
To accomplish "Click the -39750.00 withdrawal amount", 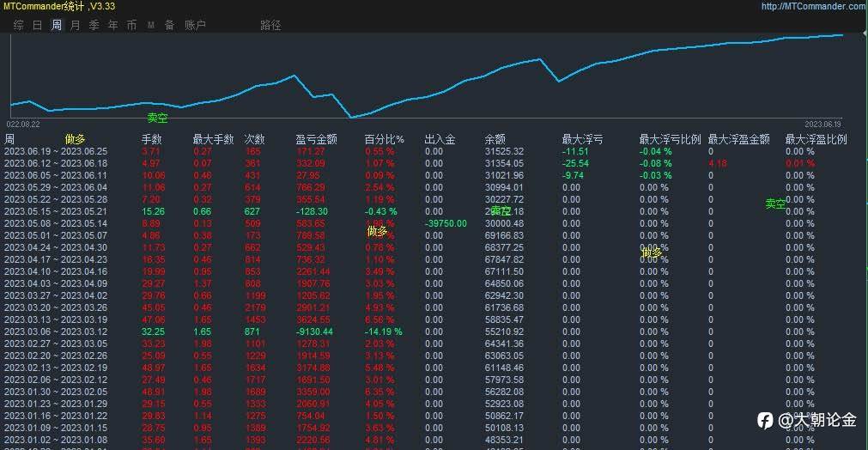I will [446, 223].
